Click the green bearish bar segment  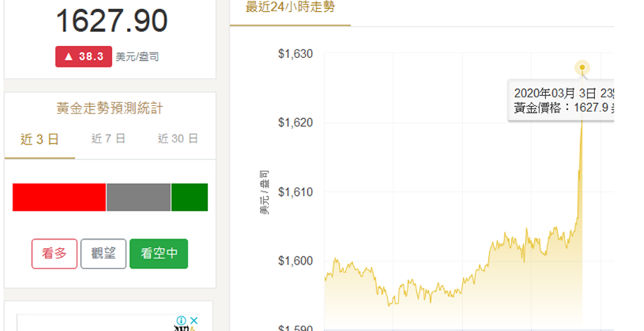click(190, 197)
